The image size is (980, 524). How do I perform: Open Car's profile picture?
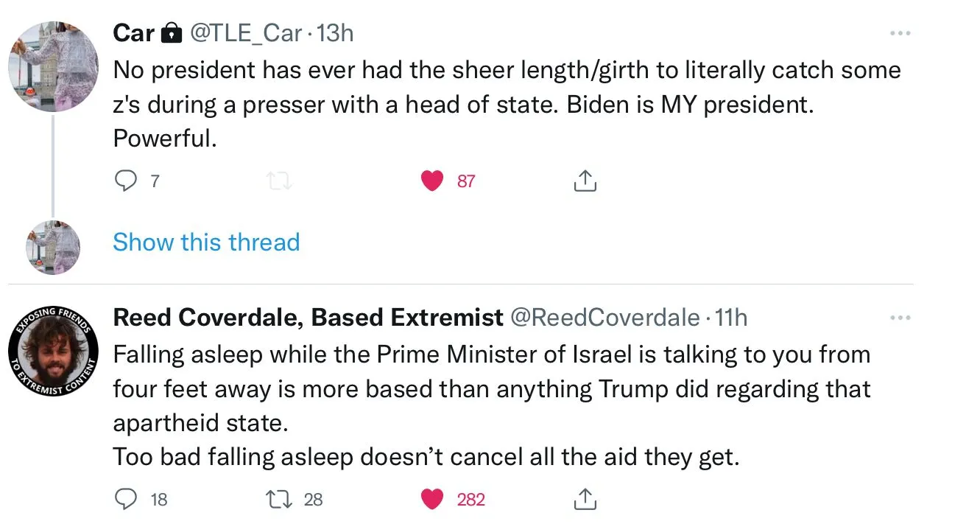(53, 66)
